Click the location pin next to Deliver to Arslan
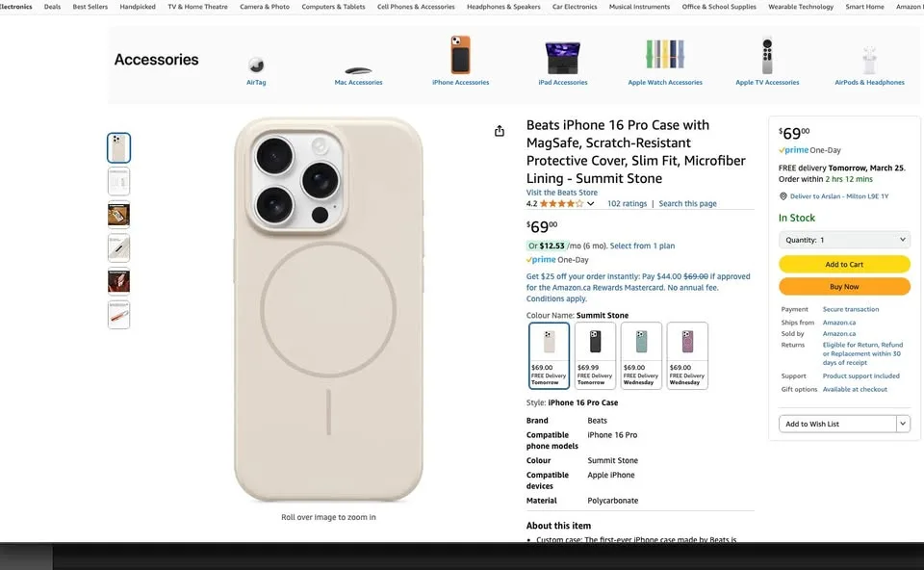 tap(783, 196)
